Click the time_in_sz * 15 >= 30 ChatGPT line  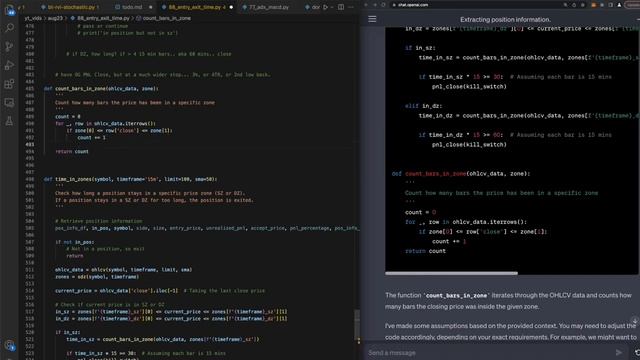(x=515, y=77)
